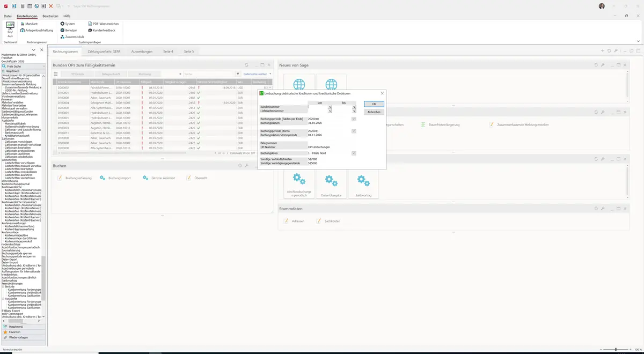The image size is (644, 354).
Task: Open Girostar Assistent in the Buchen widget
Action: [160, 178]
